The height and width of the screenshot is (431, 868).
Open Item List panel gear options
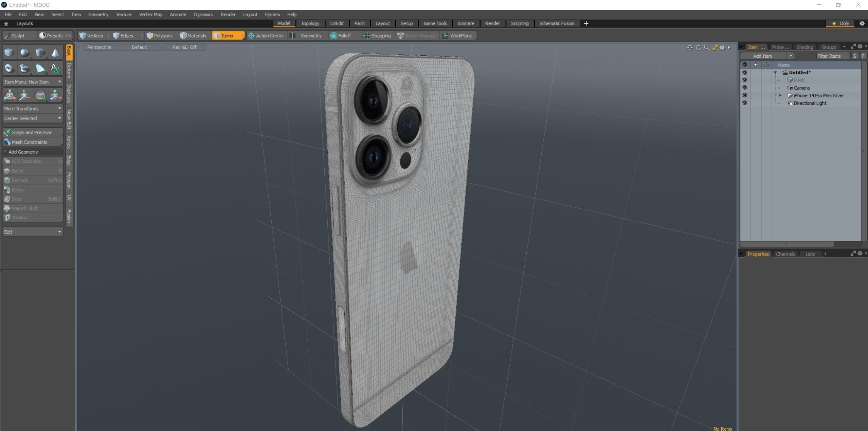pyautogui.click(x=860, y=46)
